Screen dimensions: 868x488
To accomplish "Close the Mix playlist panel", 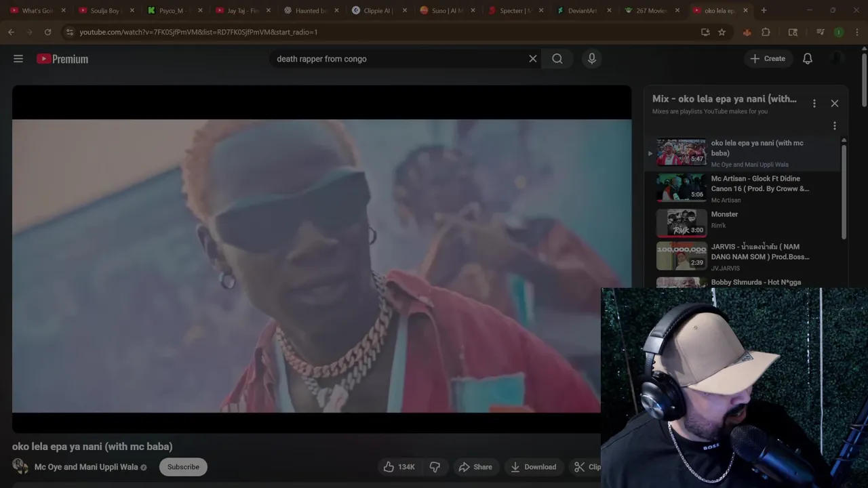I will [x=835, y=104].
